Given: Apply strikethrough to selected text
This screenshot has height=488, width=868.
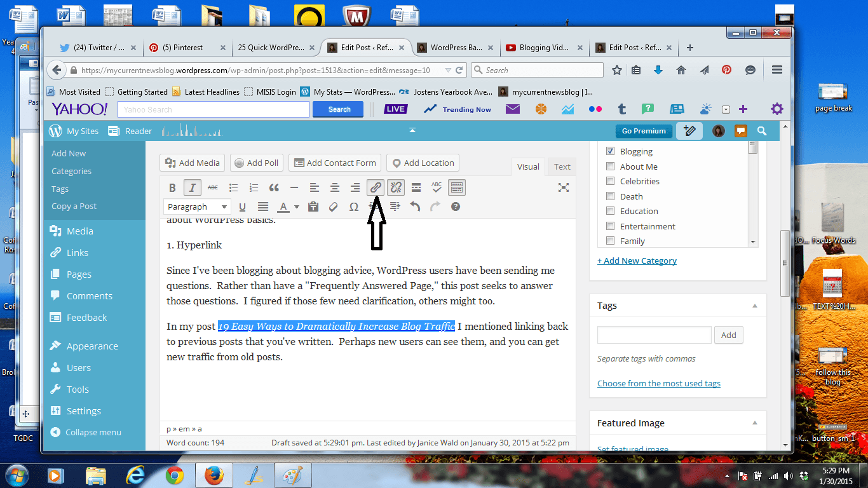Looking at the screenshot, I should 213,187.
